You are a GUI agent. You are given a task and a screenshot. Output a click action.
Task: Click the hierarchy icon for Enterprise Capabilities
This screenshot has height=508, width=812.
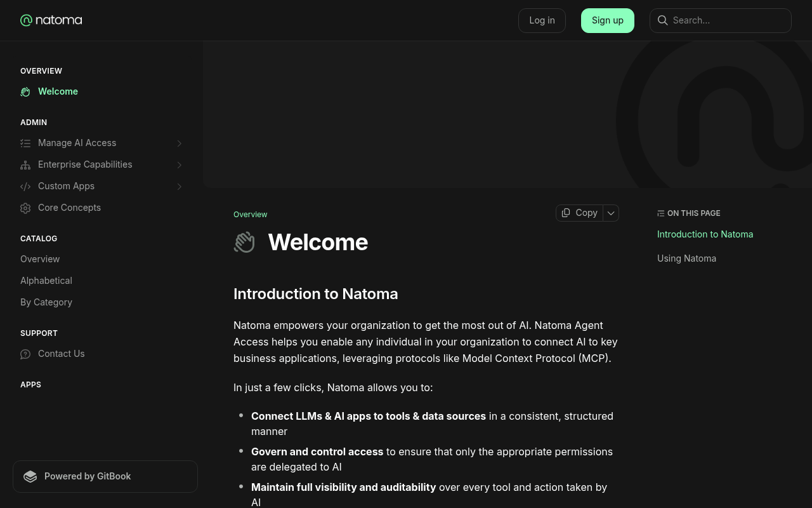click(x=25, y=164)
